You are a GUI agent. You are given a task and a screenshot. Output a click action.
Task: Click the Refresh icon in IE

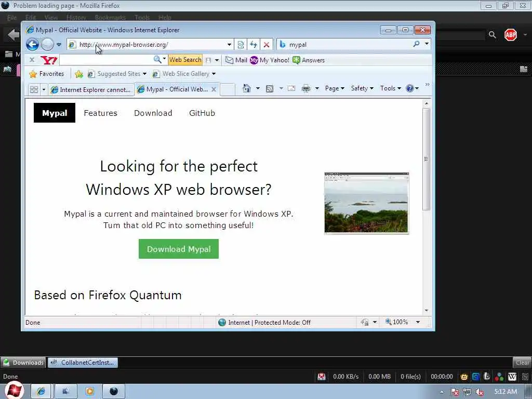tap(254, 45)
